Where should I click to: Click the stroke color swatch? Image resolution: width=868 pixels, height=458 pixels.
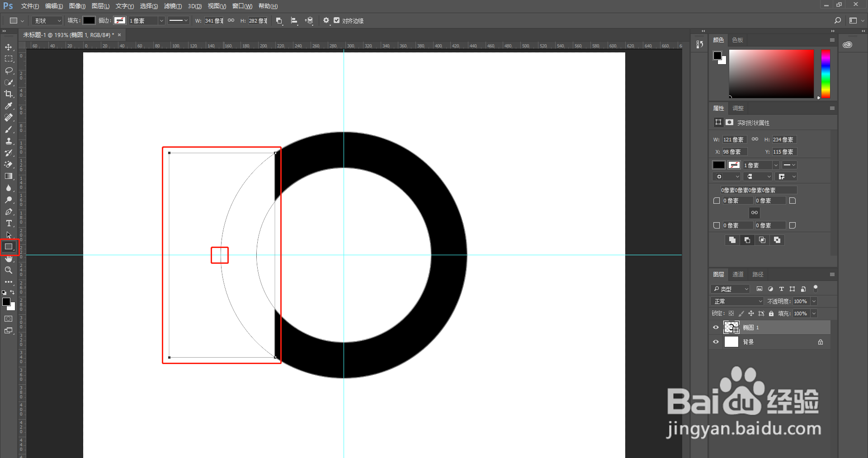(x=120, y=20)
